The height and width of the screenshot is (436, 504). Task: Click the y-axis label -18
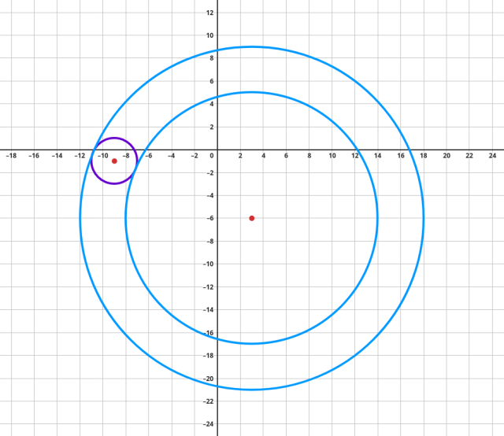coord(206,356)
